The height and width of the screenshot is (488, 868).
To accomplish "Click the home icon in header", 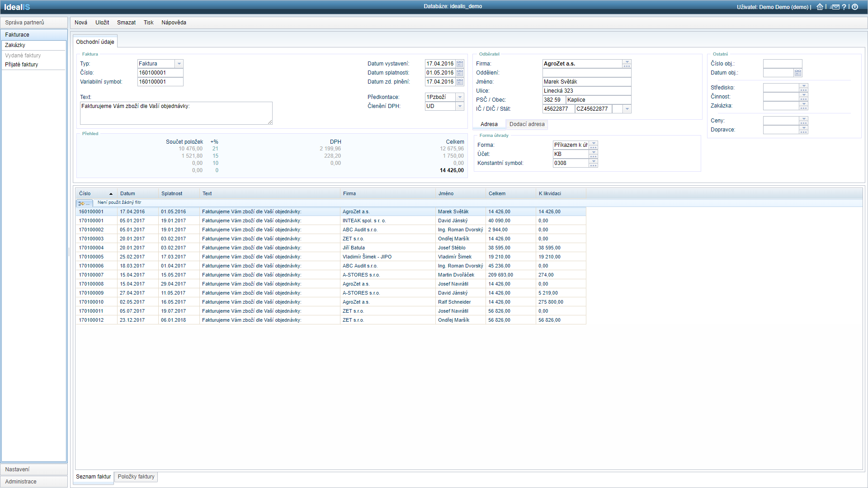I will (819, 7).
